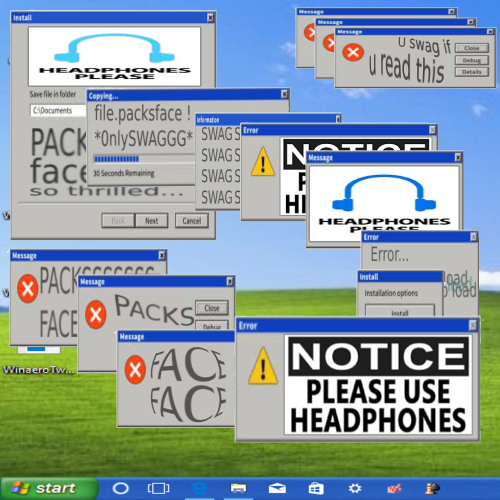Close the headphones Message dialog

(458, 157)
